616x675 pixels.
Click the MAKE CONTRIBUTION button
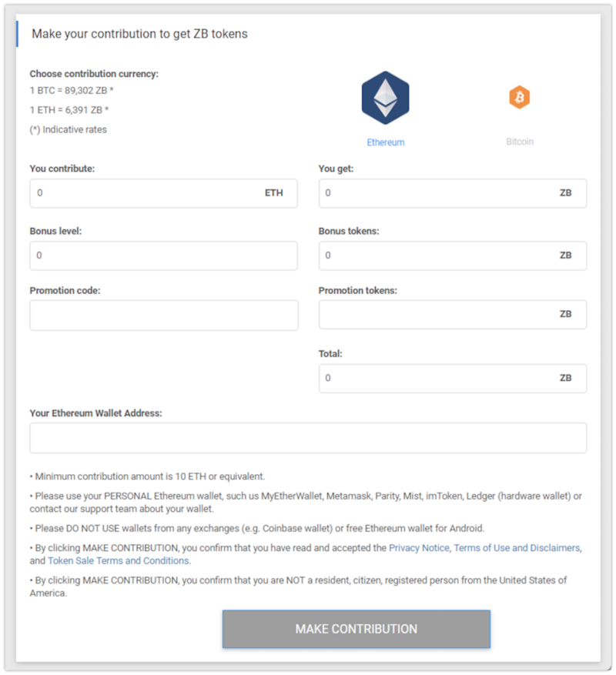coord(357,629)
